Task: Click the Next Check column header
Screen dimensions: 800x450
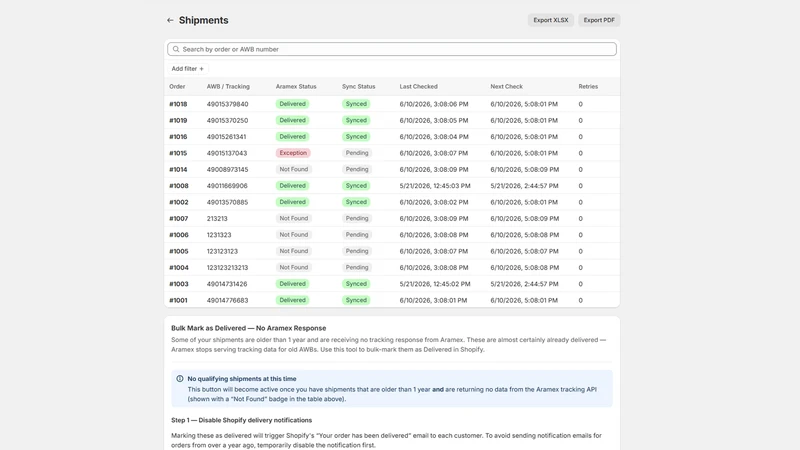Action: pyautogui.click(x=507, y=87)
